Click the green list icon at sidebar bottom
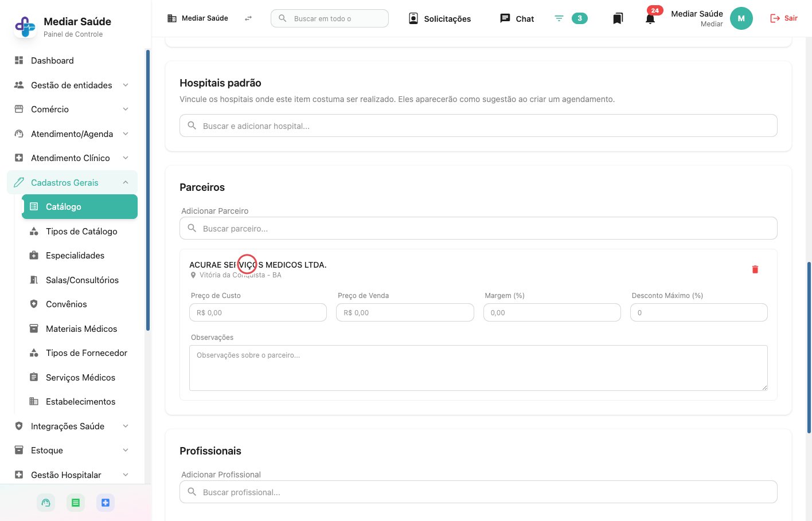 click(76, 503)
